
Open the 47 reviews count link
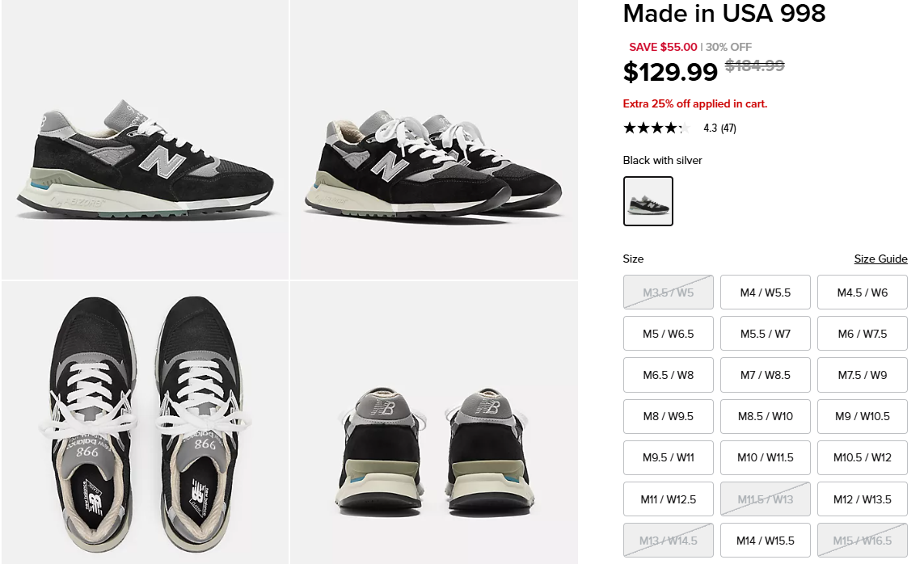tap(728, 128)
